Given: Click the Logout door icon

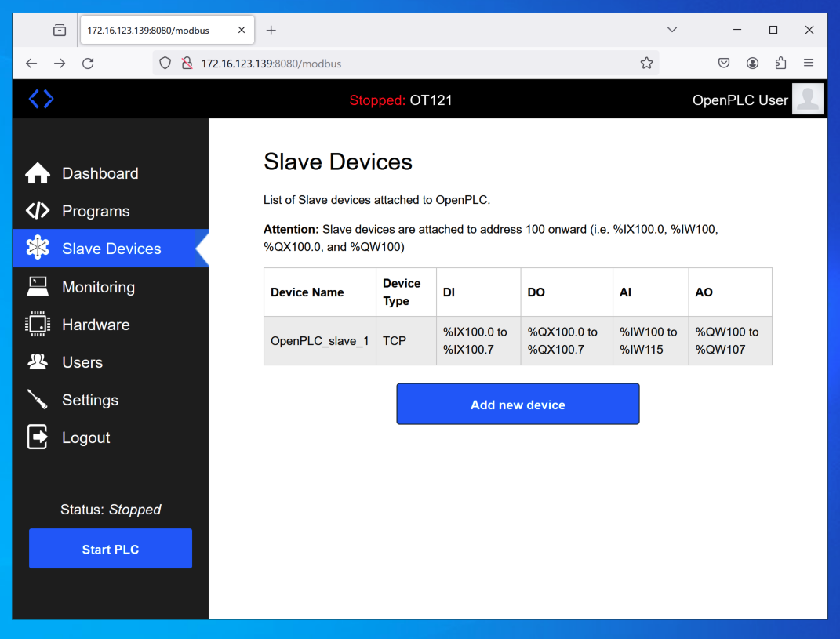Looking at the screenshot, I should point(38,437).
